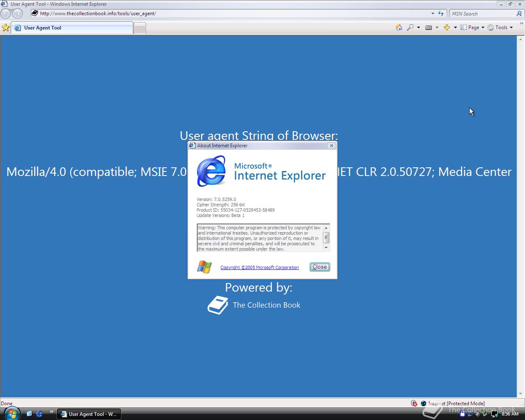Click the MSN Search magnifier icon
The width and height of the screenshot is (525, 420).
pyautogui.click(x=519, y=14)
